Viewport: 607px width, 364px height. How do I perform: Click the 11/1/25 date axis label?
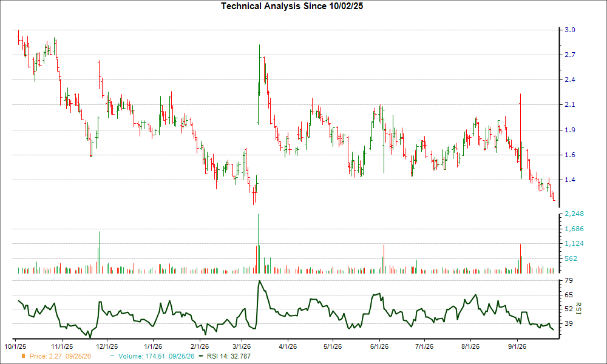61,346
